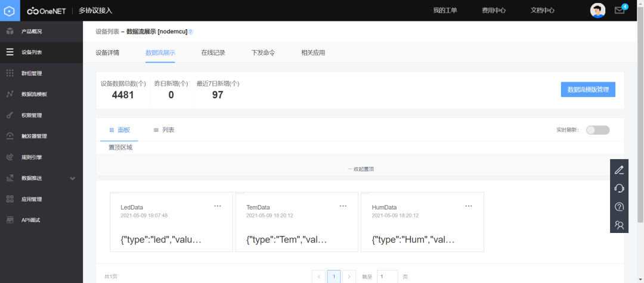Open the TemData card more options
Viewport: 644px width, 283px height.
point(343,206)
